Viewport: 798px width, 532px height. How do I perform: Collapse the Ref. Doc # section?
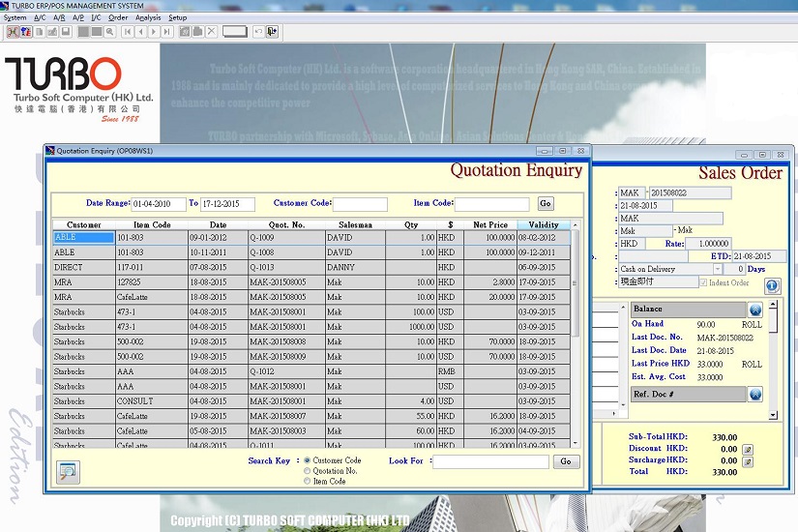point(755,394)
